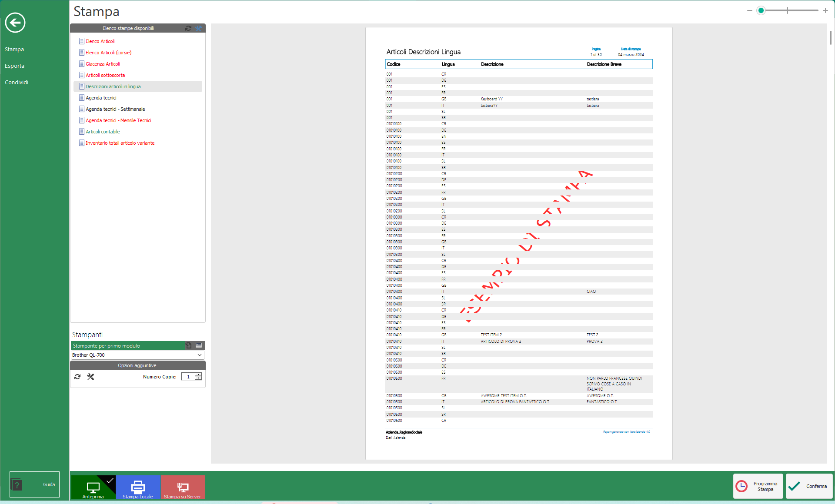The width and height of the screenshot is (835, 504).
Task: Open the Condividi section in the sidebar
Action: coord(17,83)
